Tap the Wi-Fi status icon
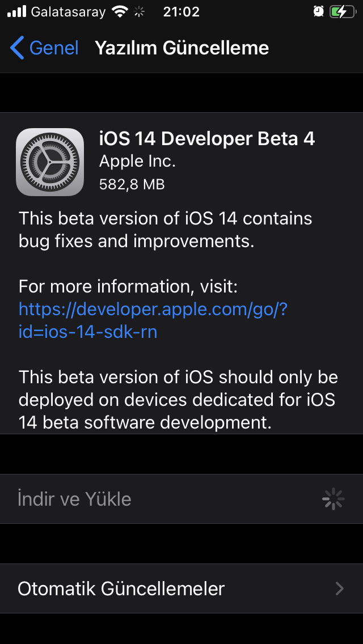Screen dimensions: 363x644 point(120,11)
